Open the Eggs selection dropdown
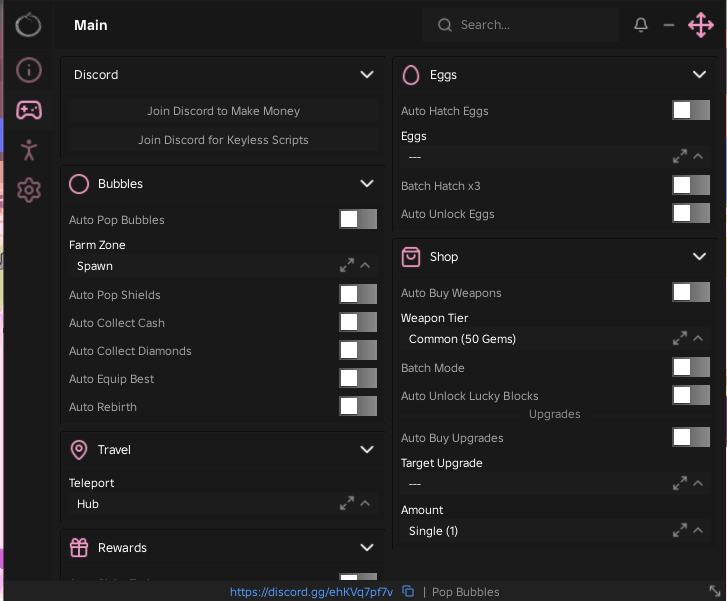The image size is (727, 601). pyautogui.click(x=555, y=157)
